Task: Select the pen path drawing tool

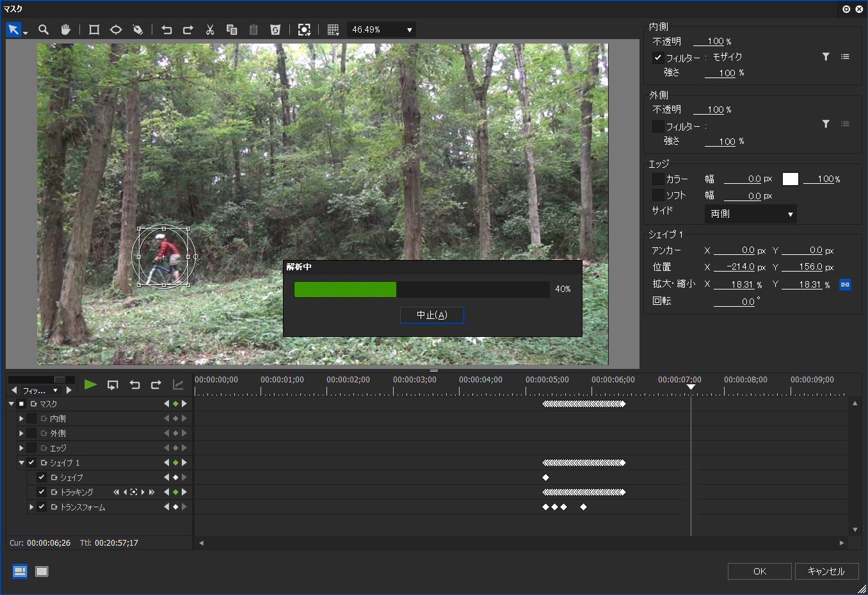Action: pos(138,29)
